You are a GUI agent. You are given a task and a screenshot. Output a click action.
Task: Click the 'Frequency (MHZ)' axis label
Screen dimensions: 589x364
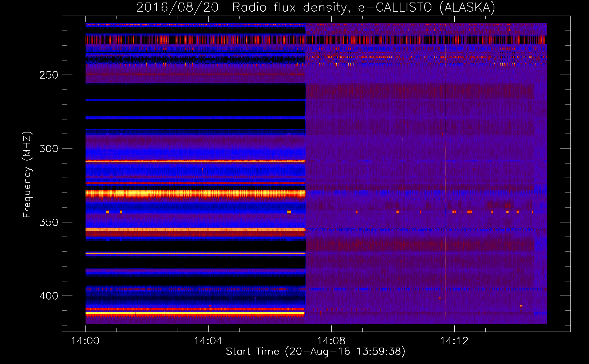tap(27, 174)
